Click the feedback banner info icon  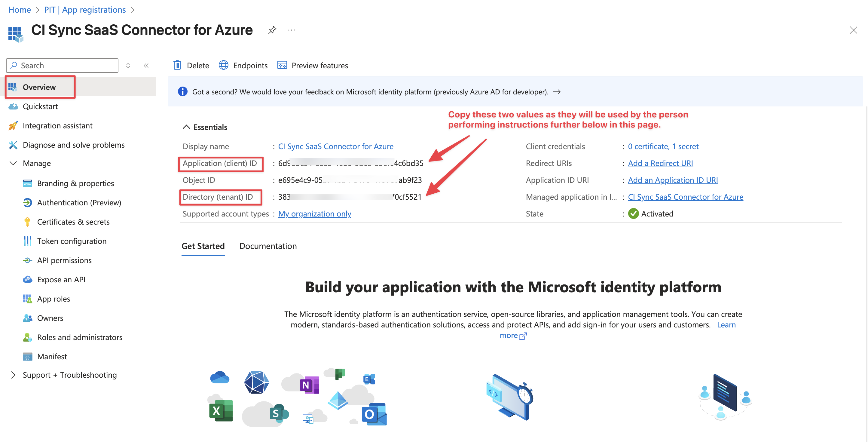coord(183,91)
